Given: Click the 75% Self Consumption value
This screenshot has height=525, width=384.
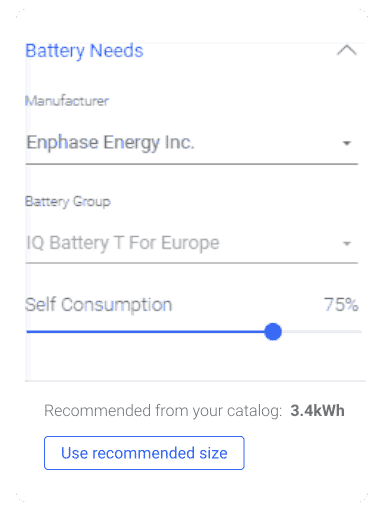Looking at the screenshot, I should [341, 305].
